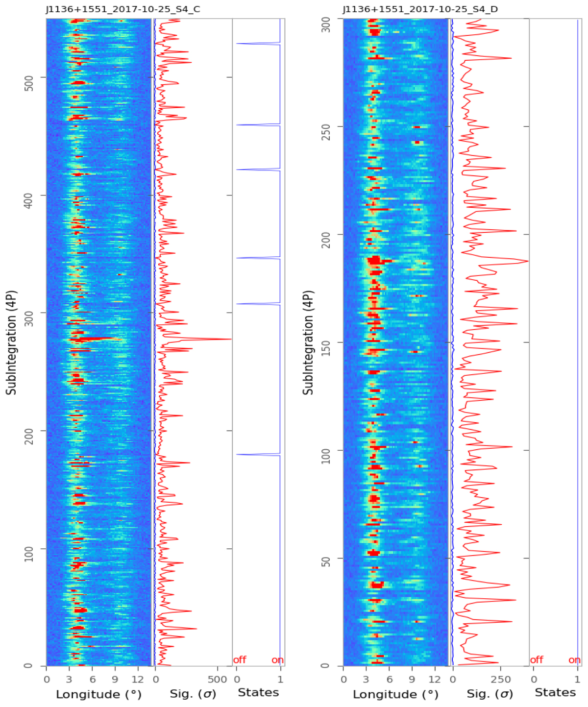This screenshot has height=707, width=588.
Task: Click the right Sig. (σ) axis label
Action: click(490, 694)
